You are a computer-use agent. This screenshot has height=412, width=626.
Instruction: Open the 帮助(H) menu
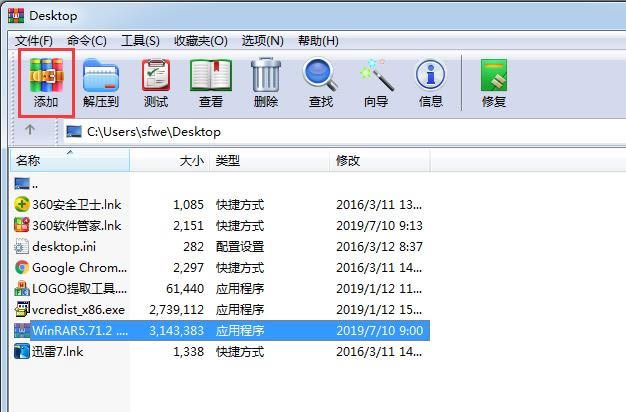(318, 41)
